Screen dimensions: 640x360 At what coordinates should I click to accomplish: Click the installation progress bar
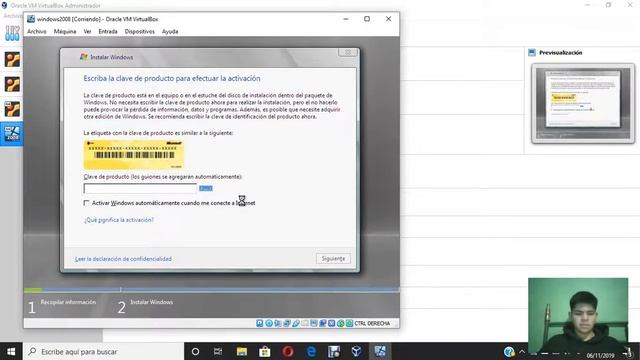[211, 290]
